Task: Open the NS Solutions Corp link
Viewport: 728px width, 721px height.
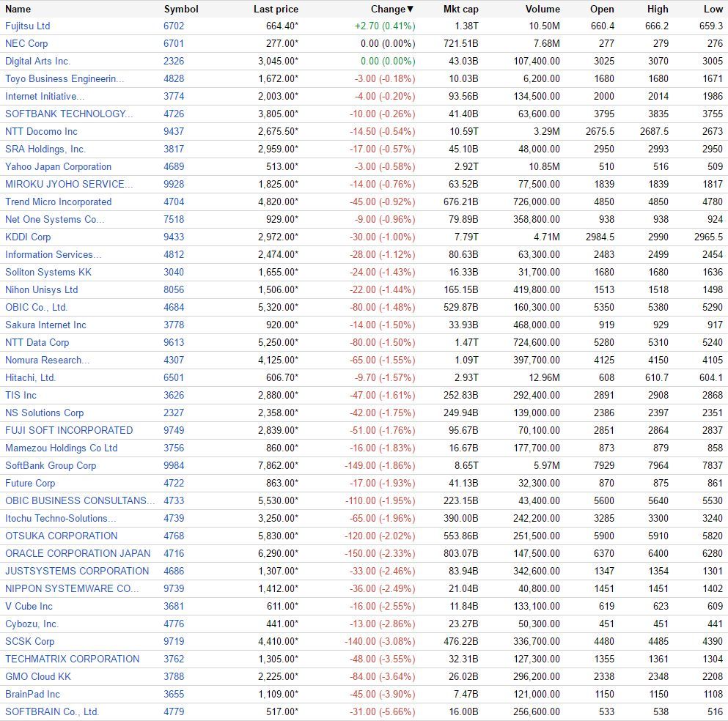Action: click(45, 413)
